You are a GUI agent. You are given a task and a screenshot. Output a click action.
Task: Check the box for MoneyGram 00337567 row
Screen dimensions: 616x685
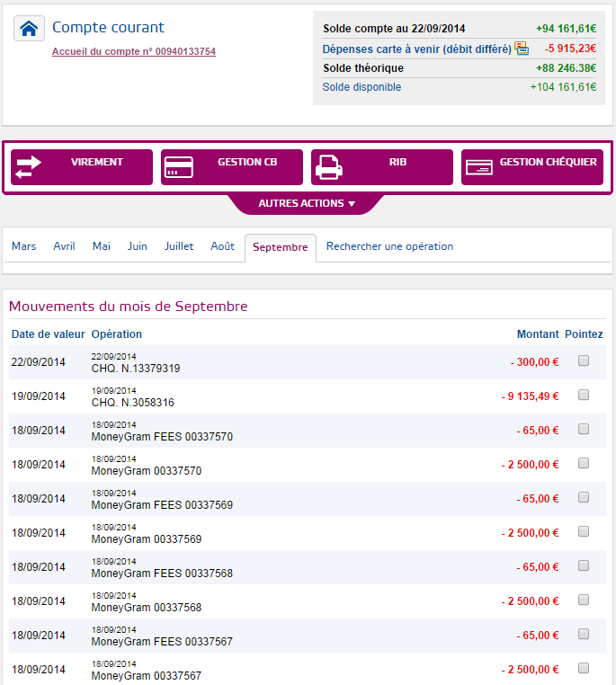[x=584, y=668]
